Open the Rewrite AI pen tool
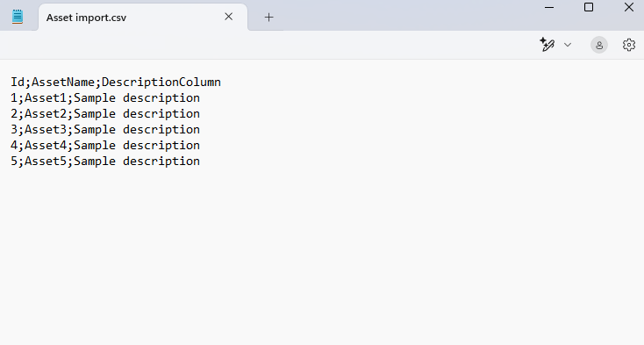 click(547, 45)
